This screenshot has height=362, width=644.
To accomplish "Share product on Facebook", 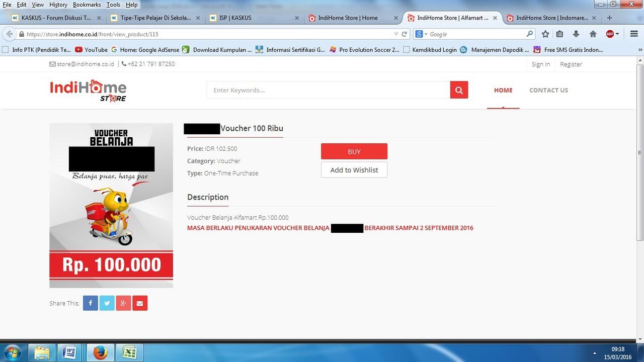I will tap(91, 303).
